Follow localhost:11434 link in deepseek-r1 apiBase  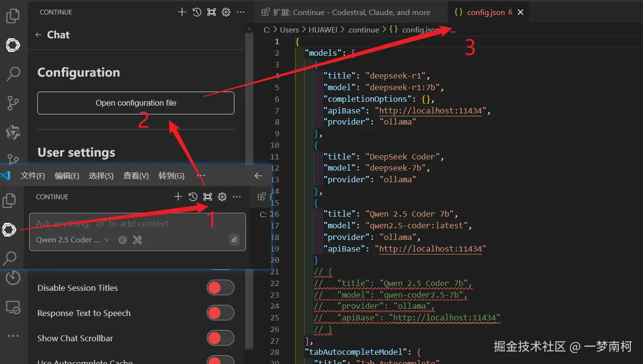click(x=430, y=111)
